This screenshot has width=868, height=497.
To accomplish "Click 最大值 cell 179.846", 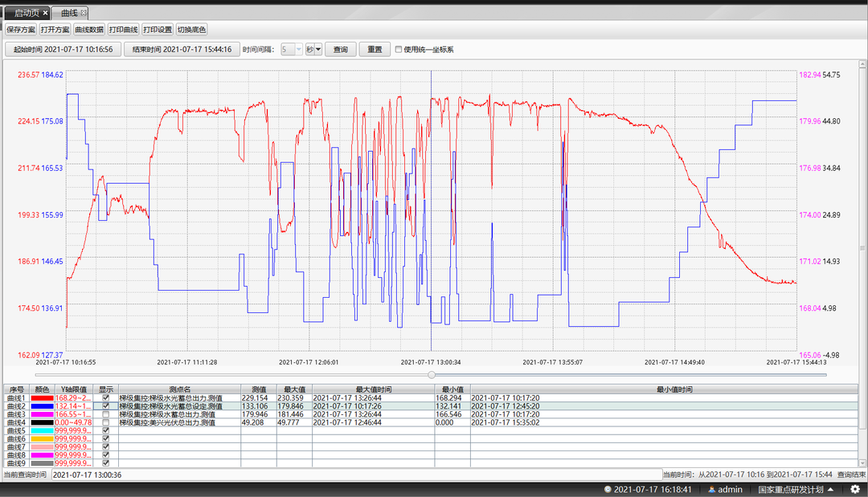I will (294, 406).
